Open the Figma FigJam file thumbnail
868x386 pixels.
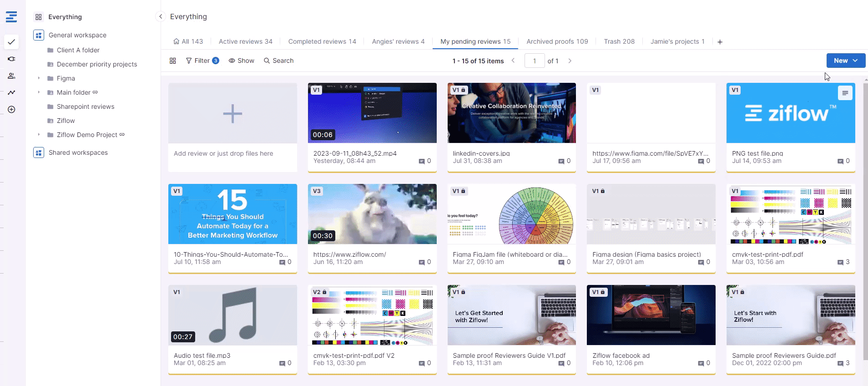(x=512, y=214)
